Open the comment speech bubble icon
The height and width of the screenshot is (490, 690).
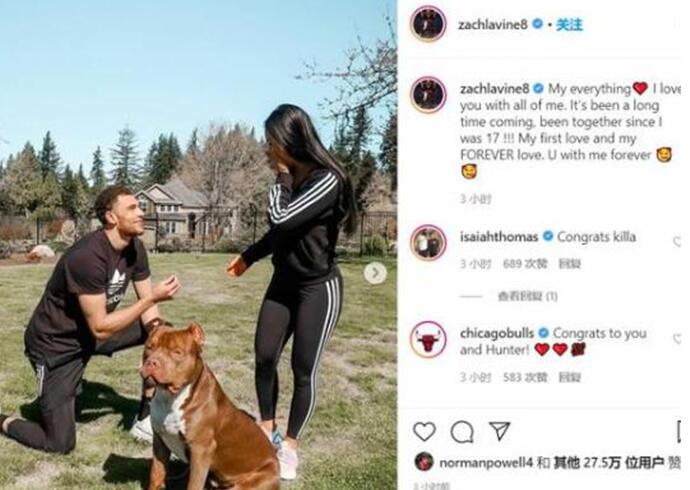(x=462, y=432)
